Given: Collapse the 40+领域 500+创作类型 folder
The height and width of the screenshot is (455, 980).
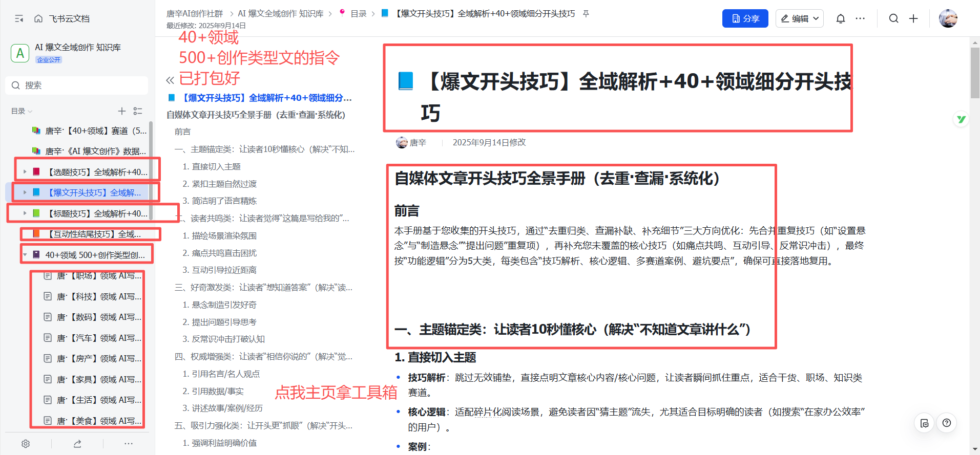Looking at the screenshot, I should (25, 255).
